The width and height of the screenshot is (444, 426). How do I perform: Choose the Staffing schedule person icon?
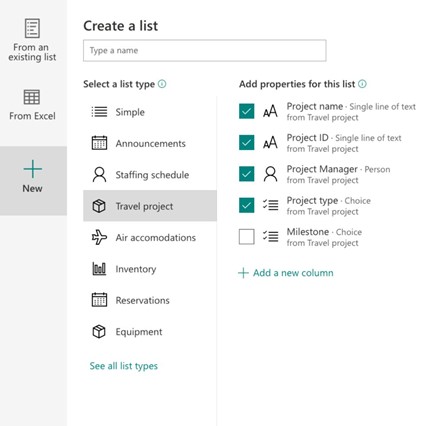99,175
